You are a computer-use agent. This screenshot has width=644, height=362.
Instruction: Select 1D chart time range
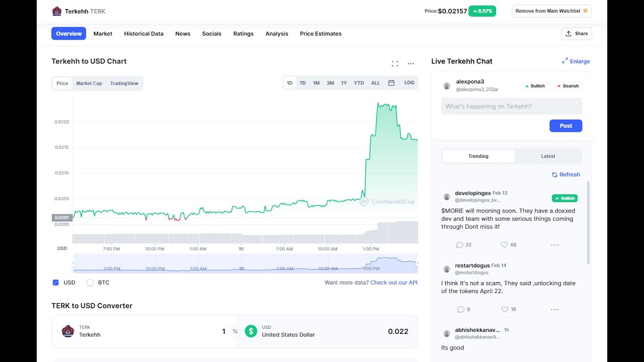pos(289,83)
